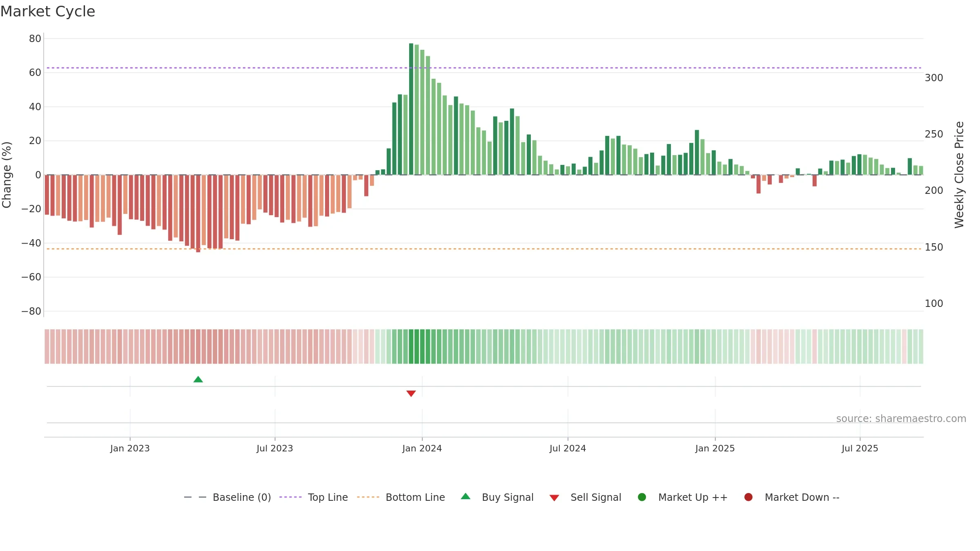Toggle the Buy Signal legend entry
This screenshot has height=551, width=980.
[x=497, y=497]
